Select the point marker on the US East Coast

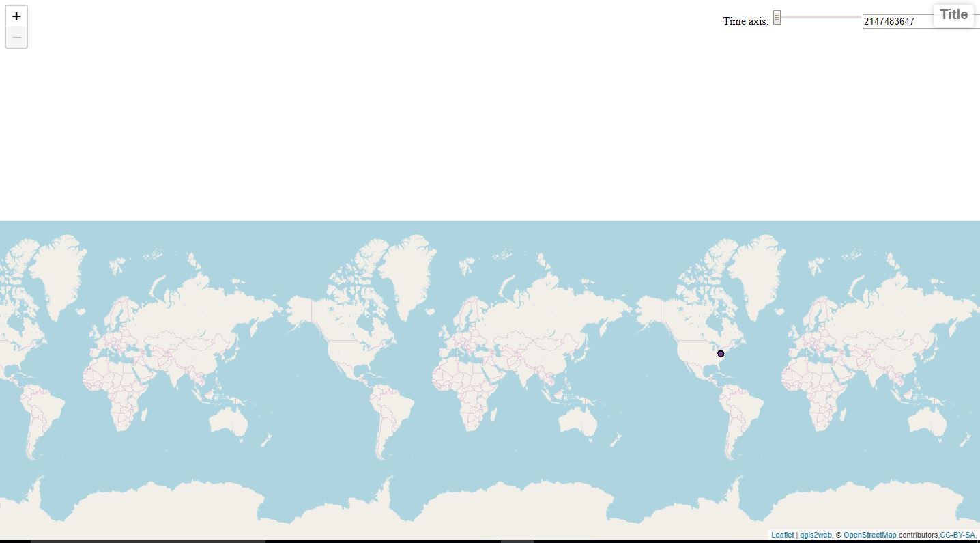(721, 353)
